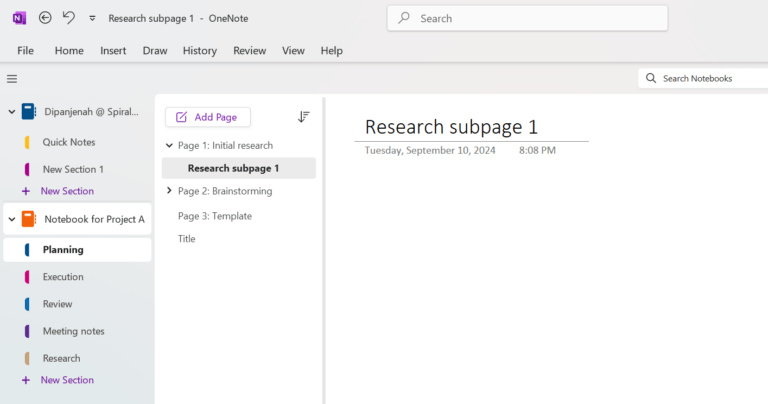
Task: Switch to the History tab
Action: (200, 50)
